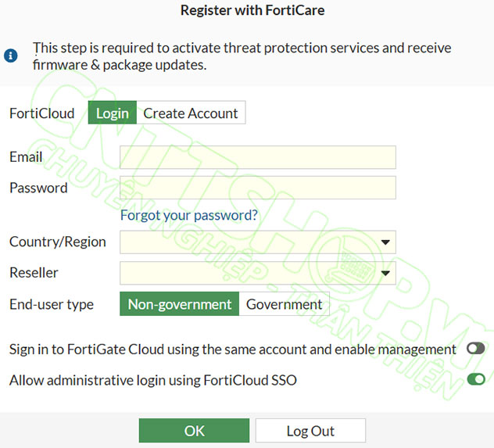The image size is (494, 448).
Task: Enable FortiGate Cloud sign-in and management toggle
Action: [476, 349]
